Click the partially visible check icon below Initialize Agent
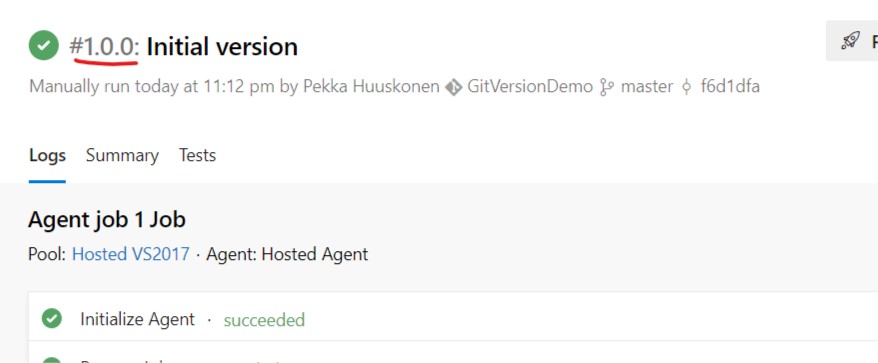Screen dimensions: 878x363 (52, 360)
